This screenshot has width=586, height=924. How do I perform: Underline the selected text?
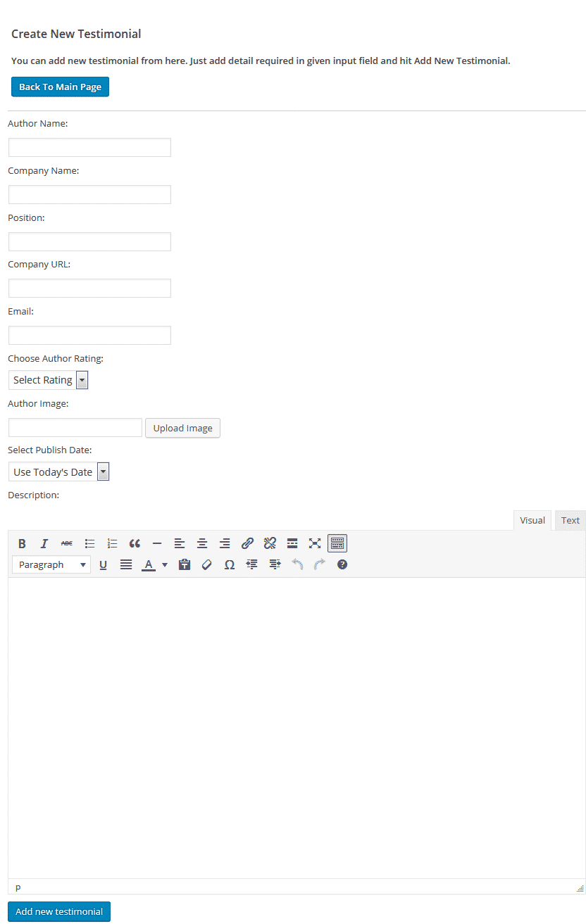(104, 564)
